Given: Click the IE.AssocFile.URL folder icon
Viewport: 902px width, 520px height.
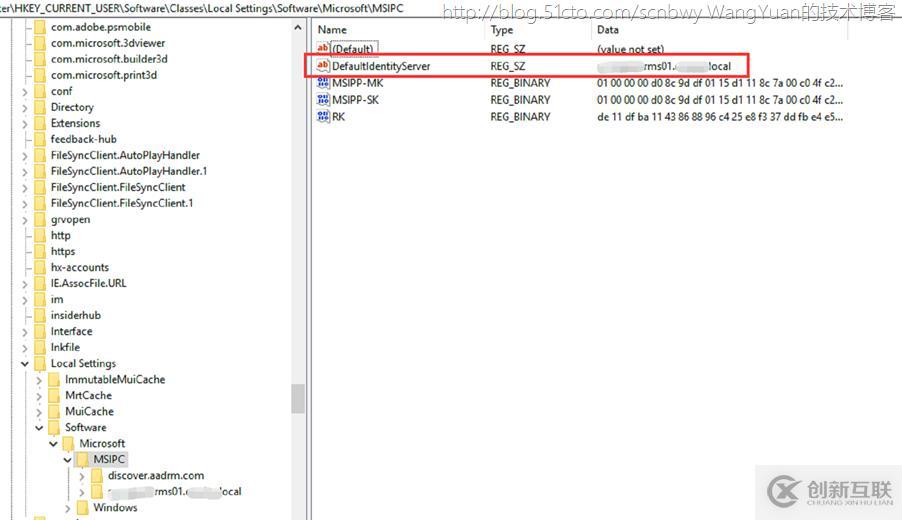Looking at the screenshot, I should (40, 284).
